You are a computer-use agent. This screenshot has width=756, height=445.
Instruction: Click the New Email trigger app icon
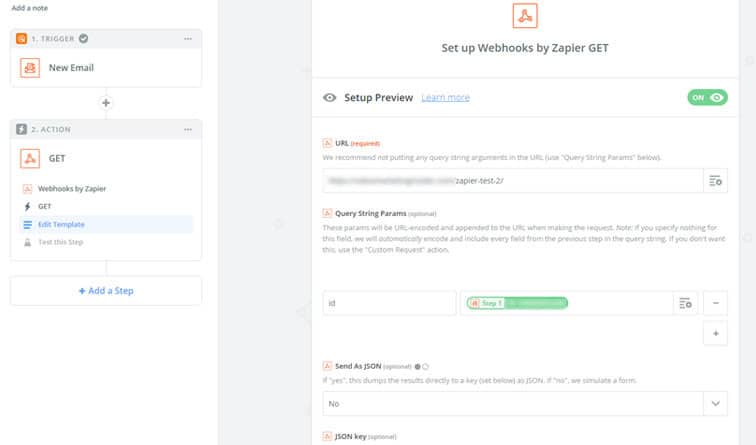click(33, 68)
